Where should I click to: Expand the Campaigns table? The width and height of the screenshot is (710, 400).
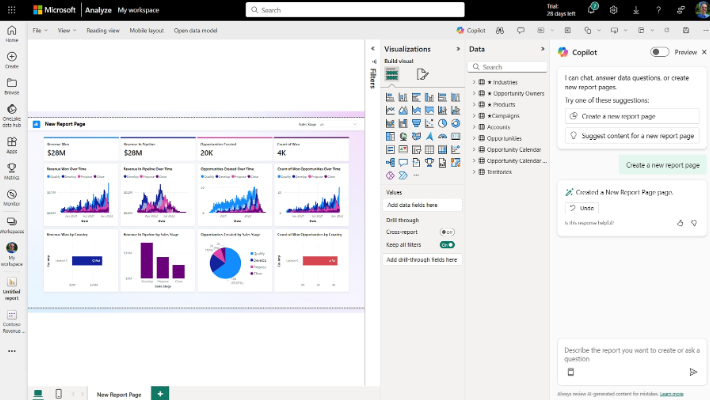pyautogui.click(x=474, y=116)
